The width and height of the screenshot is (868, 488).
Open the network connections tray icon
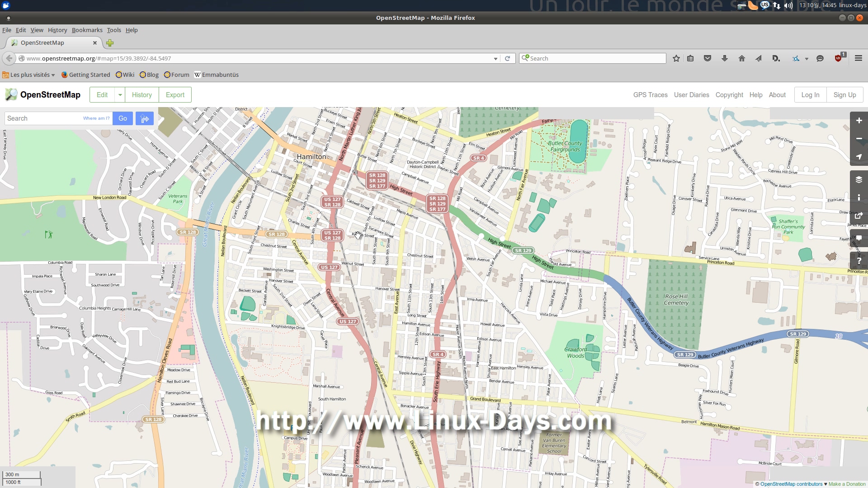(777, 5)
